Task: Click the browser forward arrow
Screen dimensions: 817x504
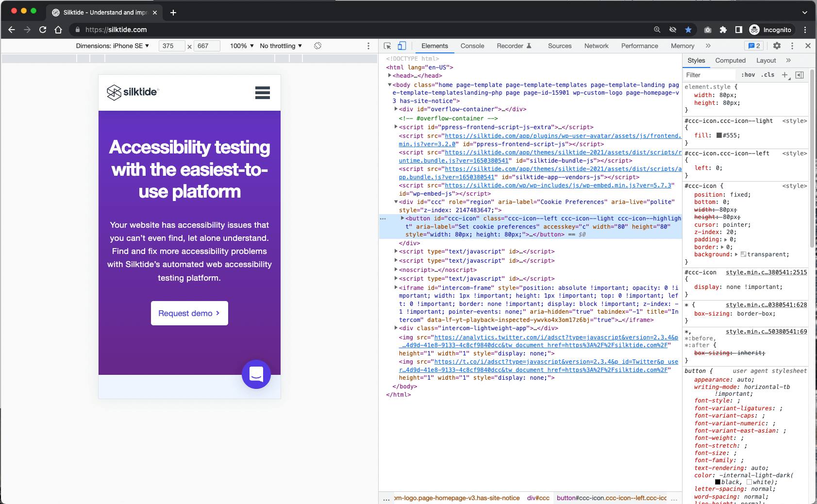Action: click(27, 30)
